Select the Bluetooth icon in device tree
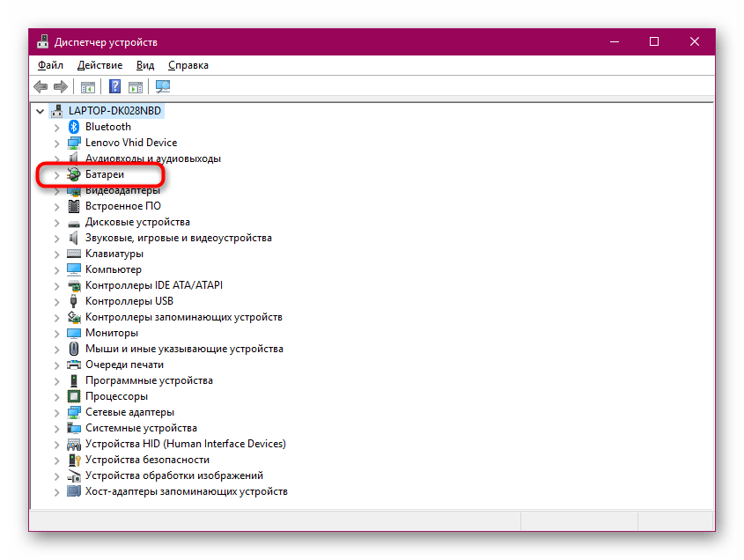This screenshot has height=560, width=744. click(75, 127)
